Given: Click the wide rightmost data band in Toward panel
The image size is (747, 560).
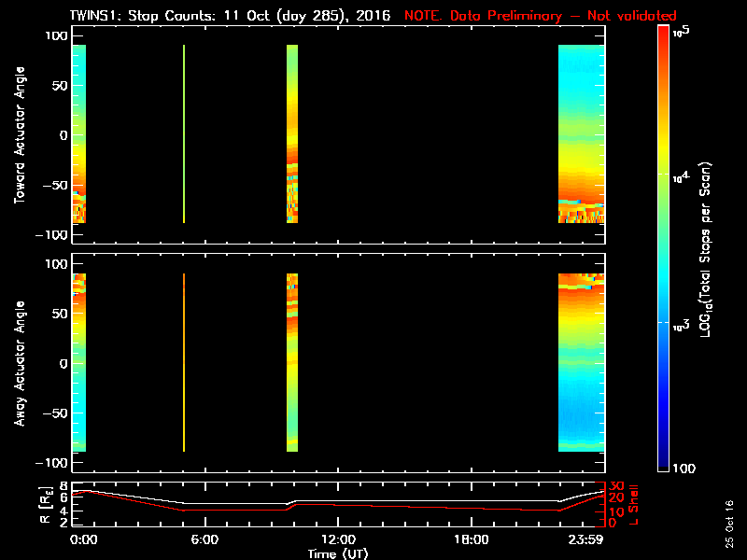Looking at the screenshot, I should (581, 133).
